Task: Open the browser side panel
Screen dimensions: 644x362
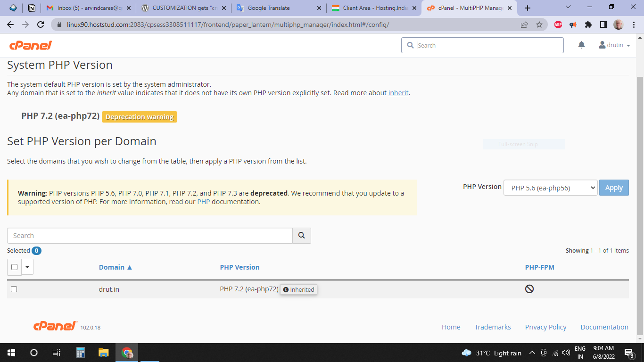Action: (603, 25)
